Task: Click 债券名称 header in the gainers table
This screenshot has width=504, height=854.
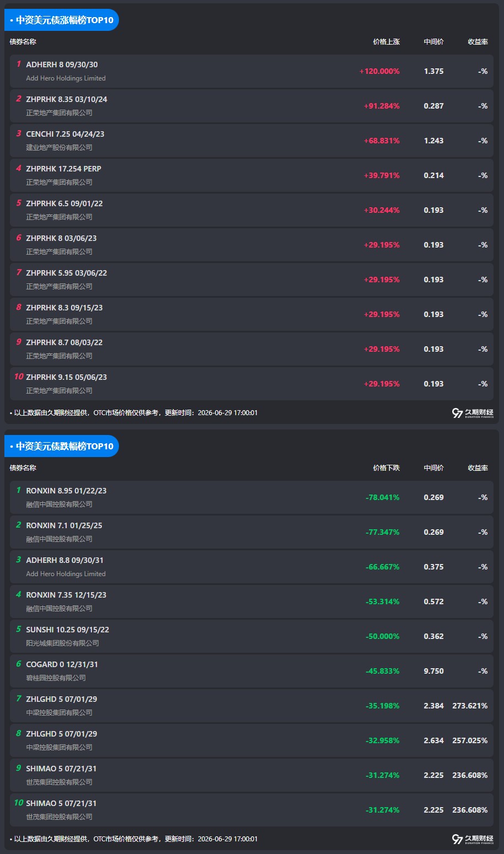Action: 23,42
